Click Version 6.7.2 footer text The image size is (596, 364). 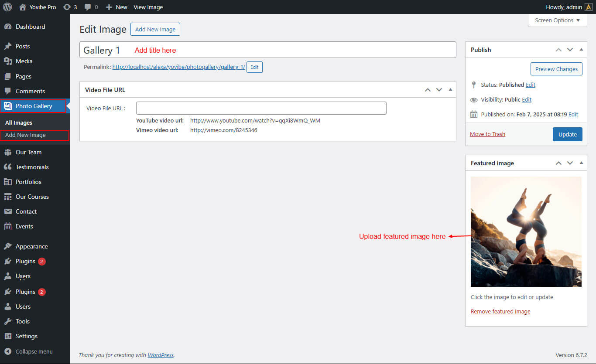point(571,355)
